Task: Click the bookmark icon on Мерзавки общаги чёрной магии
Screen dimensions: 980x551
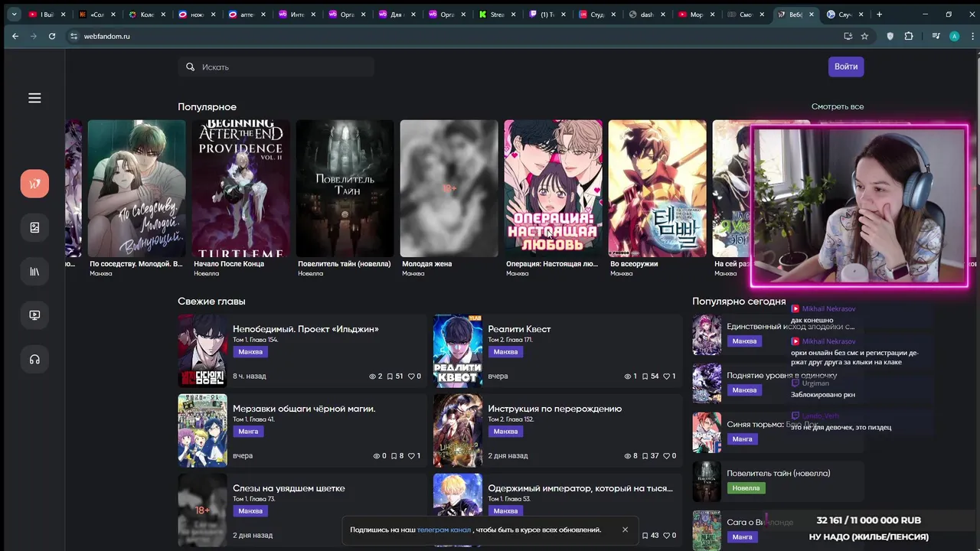Action: point(394,456)
